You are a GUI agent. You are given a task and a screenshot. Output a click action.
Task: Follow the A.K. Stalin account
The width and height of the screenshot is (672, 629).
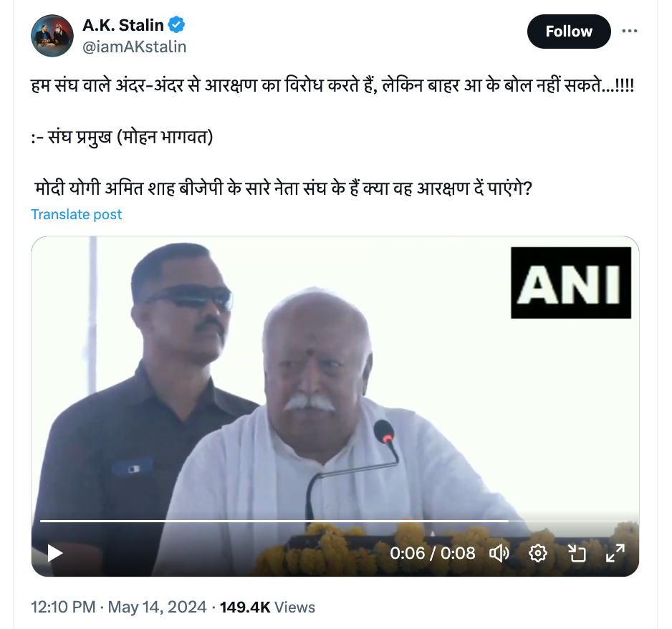pos(569,32)
